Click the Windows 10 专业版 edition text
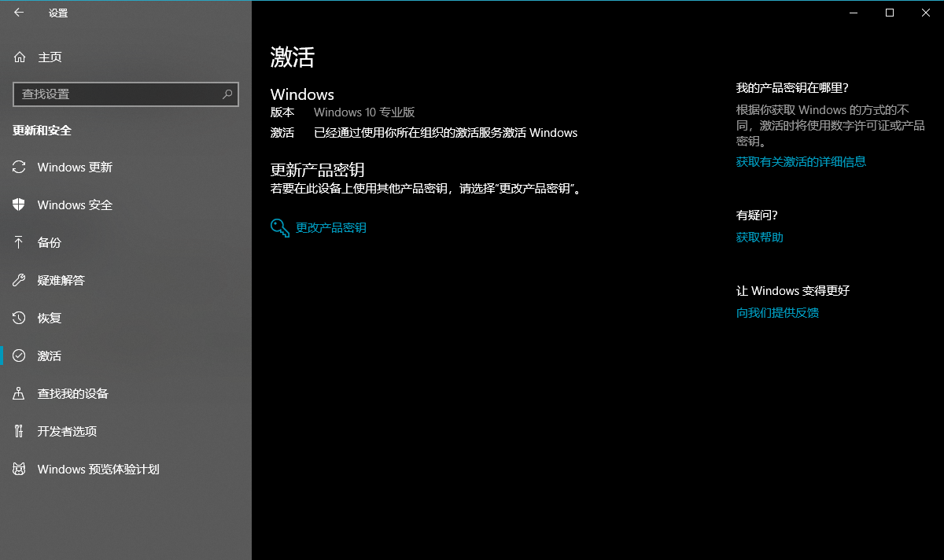Screen dimensions: 944x560 [x=364, y=112]
